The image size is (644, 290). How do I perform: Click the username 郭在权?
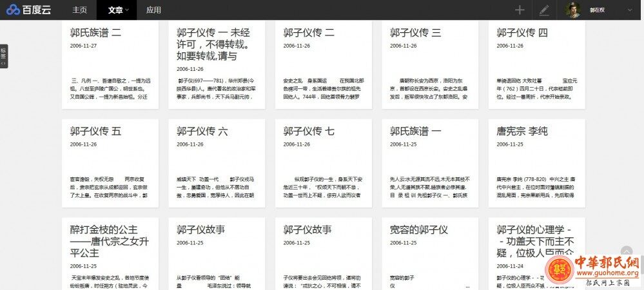point(599,10)
